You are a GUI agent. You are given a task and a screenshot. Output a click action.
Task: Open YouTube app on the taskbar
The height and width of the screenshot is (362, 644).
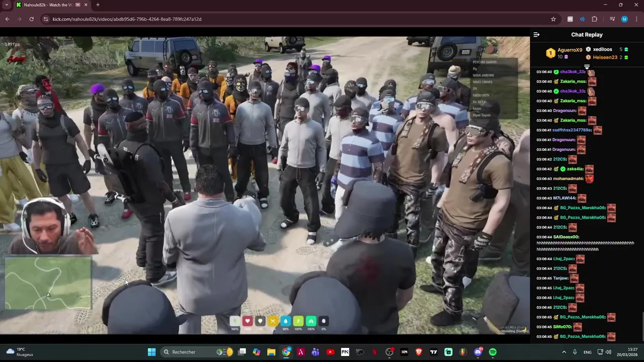[x=331, y=352]
